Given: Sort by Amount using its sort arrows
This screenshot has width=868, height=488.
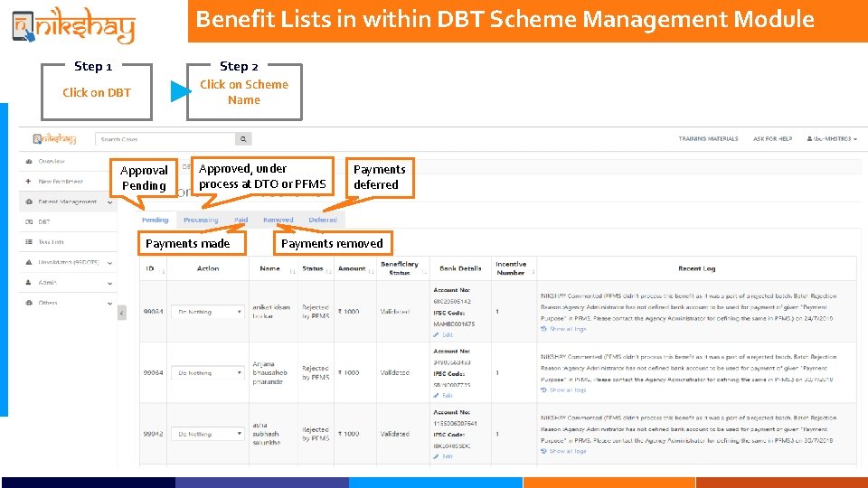Looking at the screenshot, I should [372, 271].
